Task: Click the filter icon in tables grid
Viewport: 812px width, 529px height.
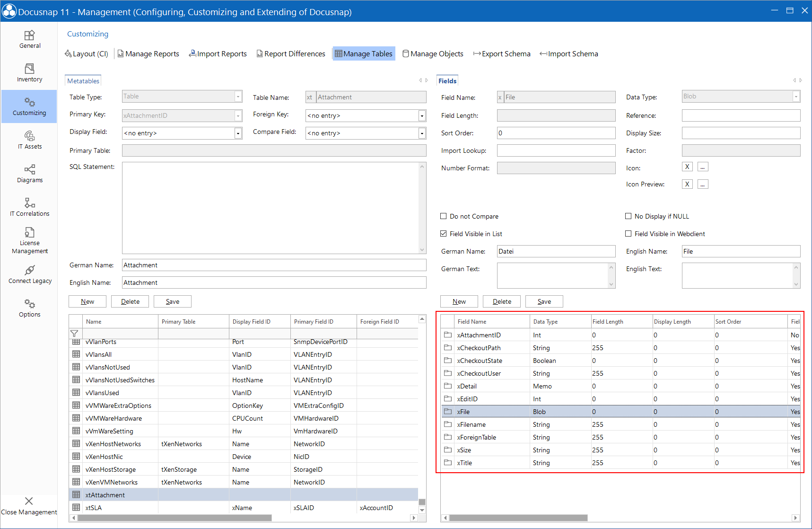Action: (74, 334)
